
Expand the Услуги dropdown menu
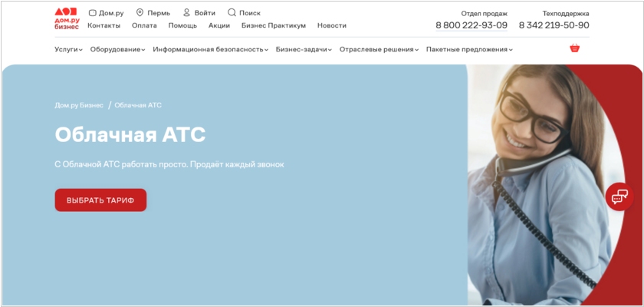click(68, 49)
